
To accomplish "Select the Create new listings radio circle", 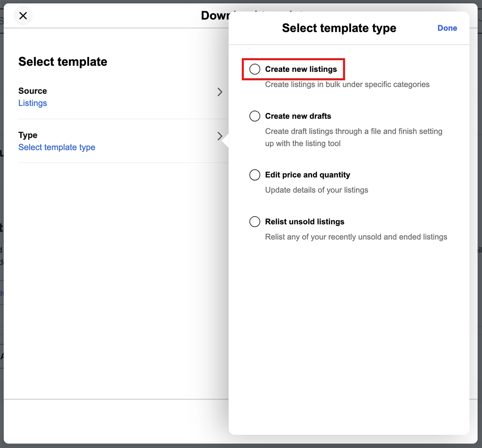I will coord(255,69).
